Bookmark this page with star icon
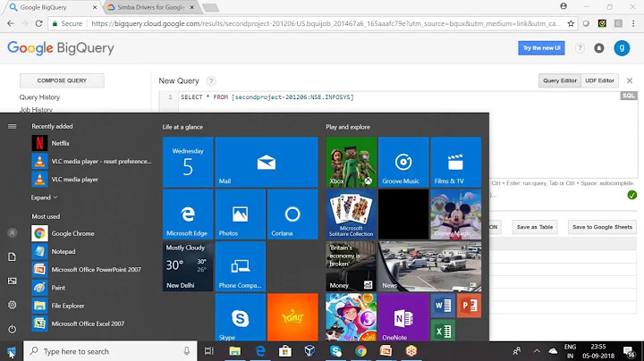Image resolution: width=644 pixels, height=361 pixels. [571, 23]
